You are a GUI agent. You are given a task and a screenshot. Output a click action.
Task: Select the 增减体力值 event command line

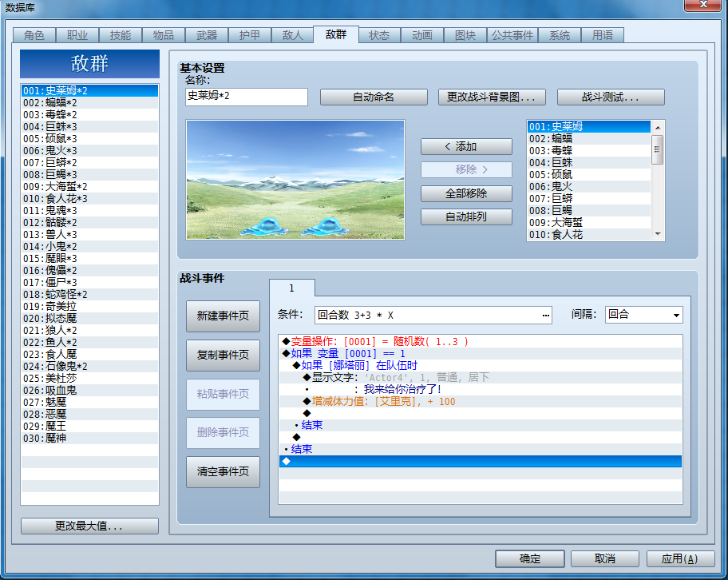481,402
